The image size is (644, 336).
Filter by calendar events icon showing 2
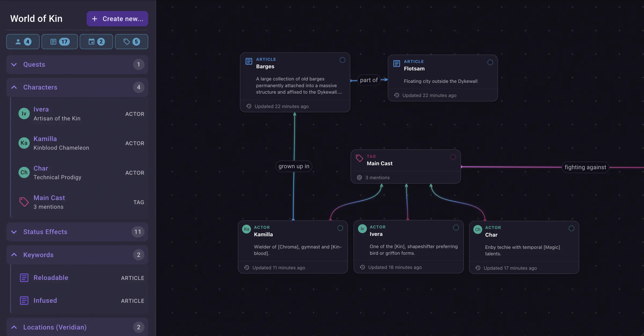pos(96,42)
